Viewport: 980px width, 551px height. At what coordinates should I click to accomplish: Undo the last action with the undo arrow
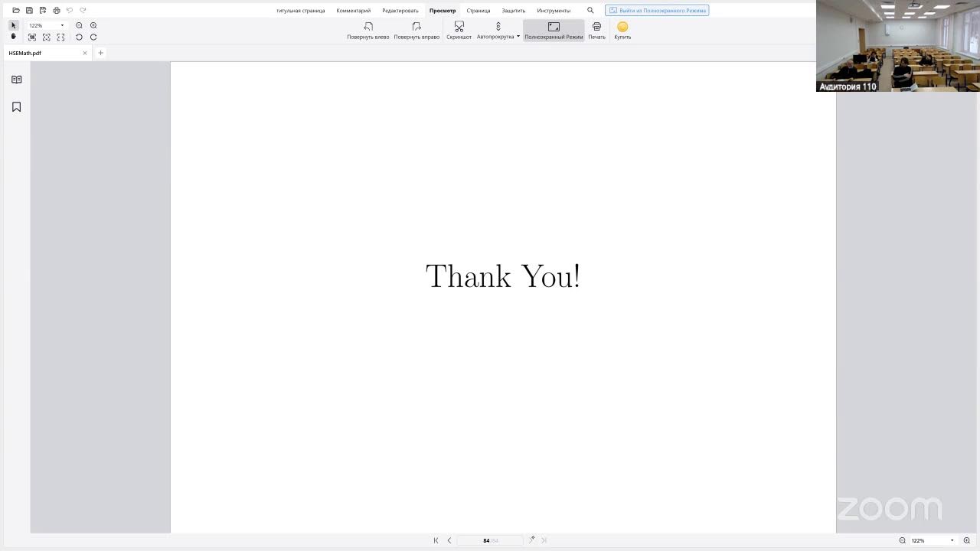coord(70,11)
